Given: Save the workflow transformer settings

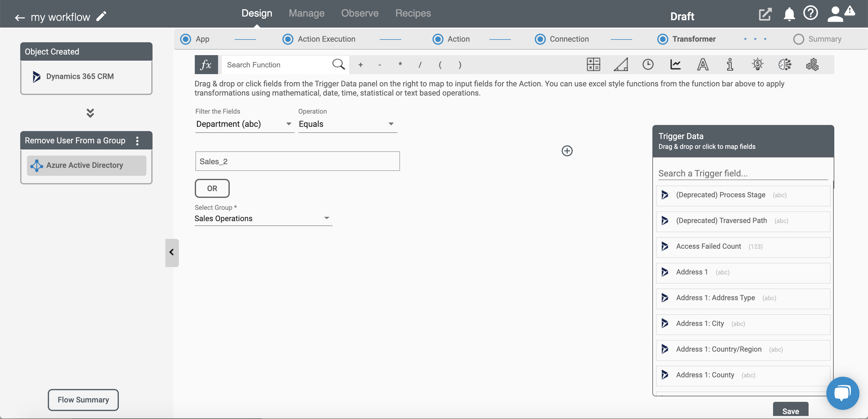Looking at the screenshot, I should [x=791, y=411].
